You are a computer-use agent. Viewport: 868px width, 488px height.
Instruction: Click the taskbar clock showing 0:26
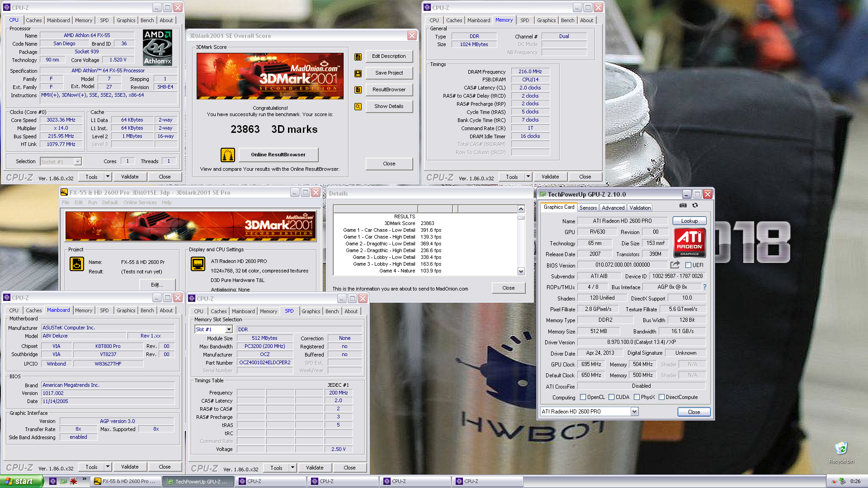(855, 482)
